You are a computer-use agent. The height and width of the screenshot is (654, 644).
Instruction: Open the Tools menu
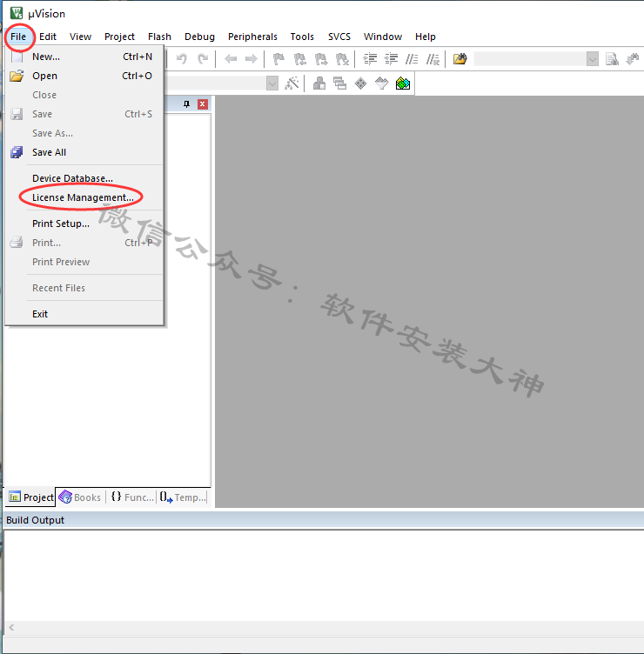click(302, 37)
